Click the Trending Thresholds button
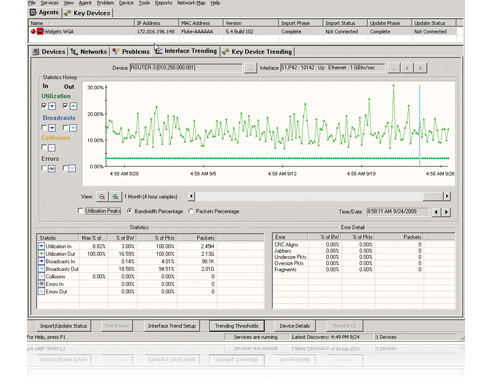 pyautogui.click(x=237, y=326)
